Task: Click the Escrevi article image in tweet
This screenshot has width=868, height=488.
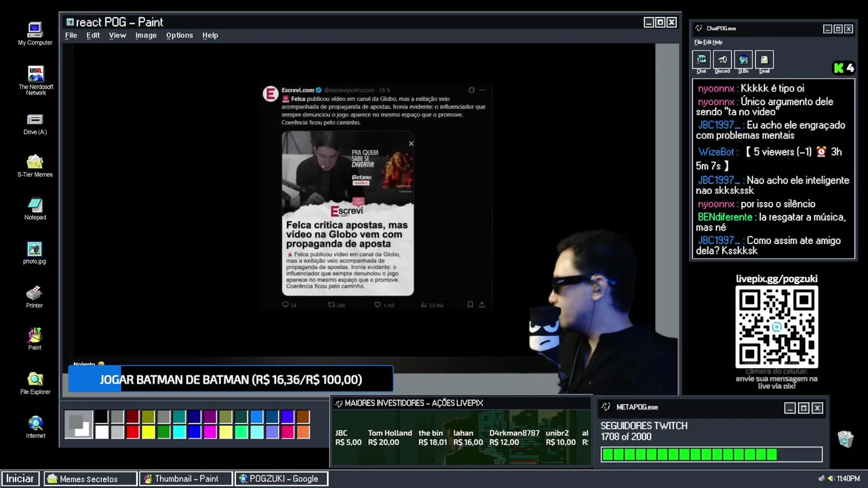Action: (x=348, y=213)
